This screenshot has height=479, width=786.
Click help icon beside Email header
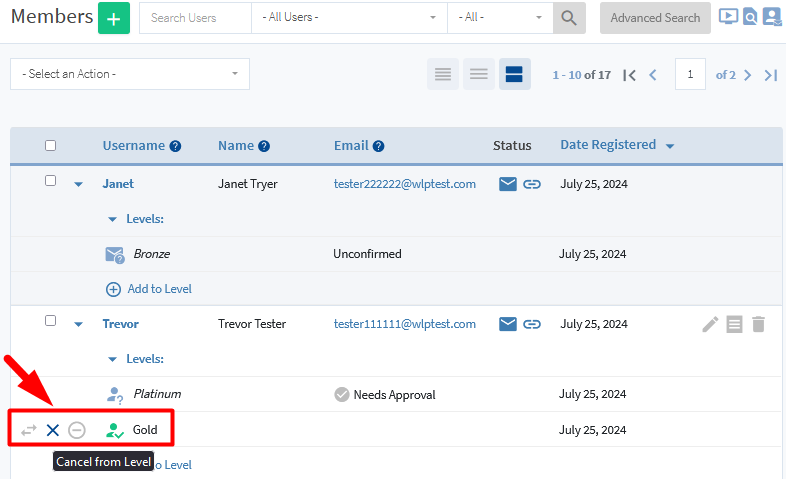[x=378, y=146]
